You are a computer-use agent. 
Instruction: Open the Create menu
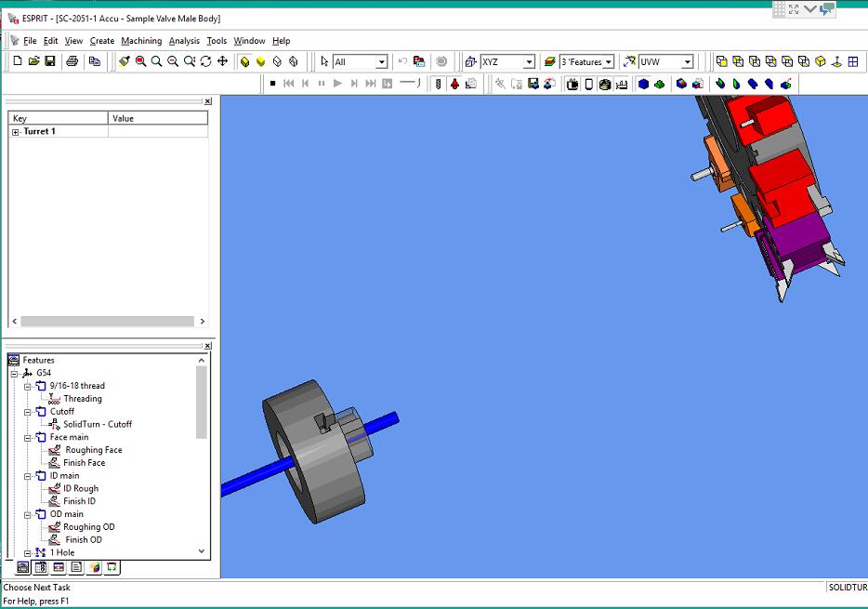tap(102, 41)
